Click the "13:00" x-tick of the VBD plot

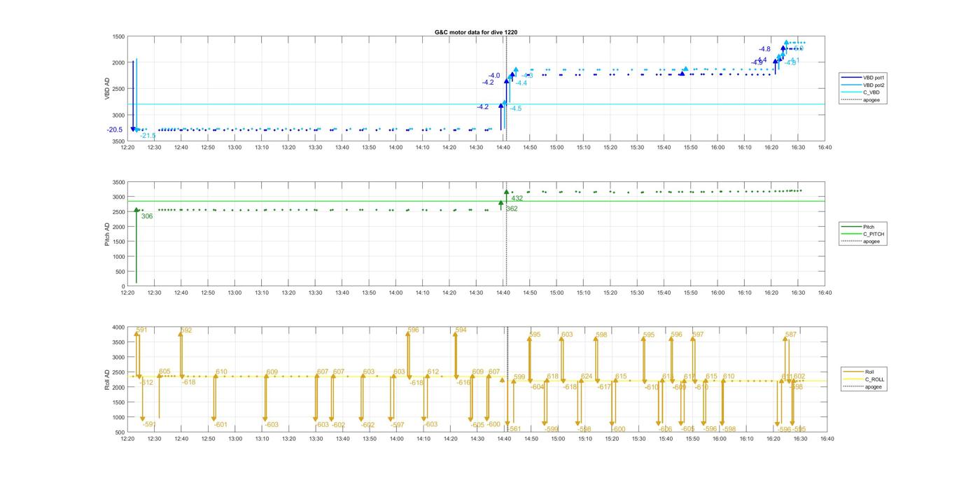pyautogui.click(x=234, y=148)
